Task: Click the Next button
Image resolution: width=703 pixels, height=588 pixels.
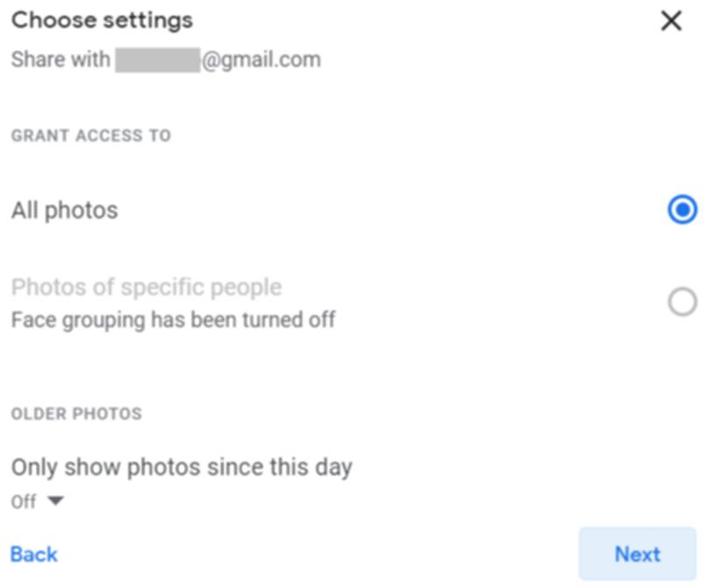Action: coord(639,554)
